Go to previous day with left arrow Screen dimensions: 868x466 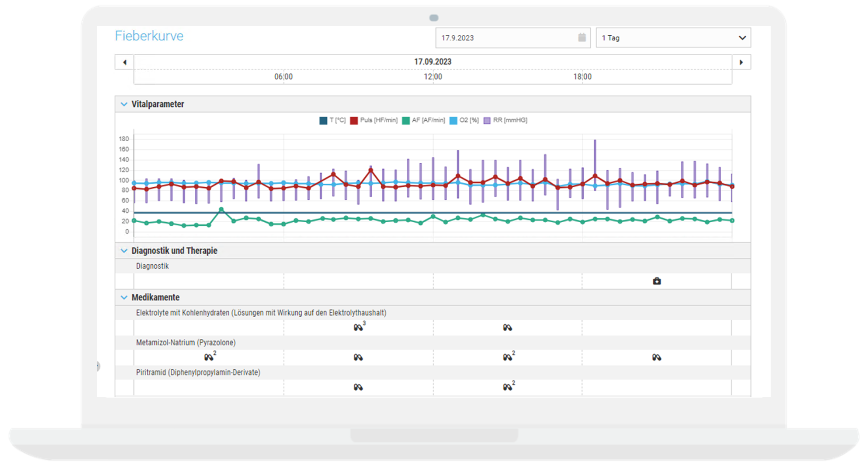point(125,62)
